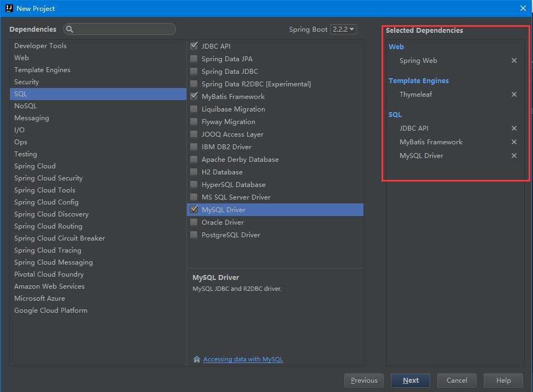The width and height of the screenshot is (533, 392).
Task: Select the Testing category
Action: (98, 154)
